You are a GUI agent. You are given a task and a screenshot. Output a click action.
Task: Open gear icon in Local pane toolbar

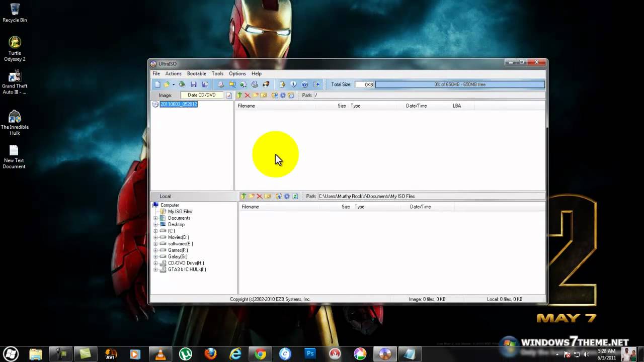click(x=287, y=196)
